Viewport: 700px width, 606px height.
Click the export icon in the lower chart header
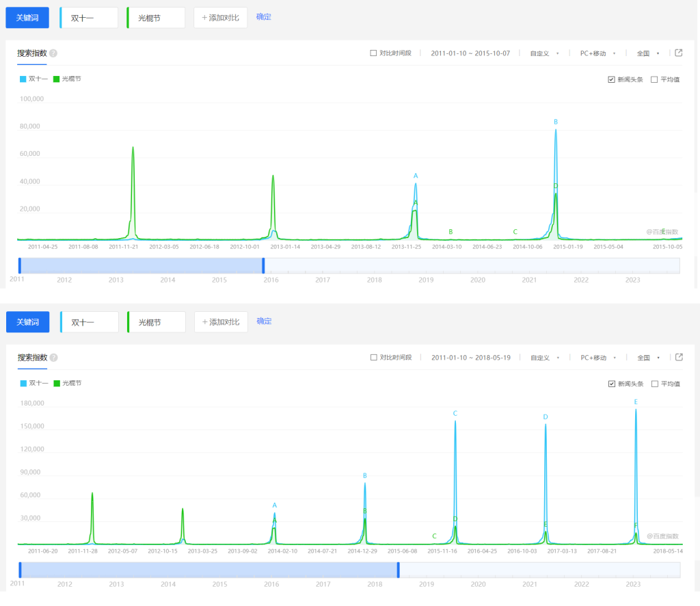(679, 357)
